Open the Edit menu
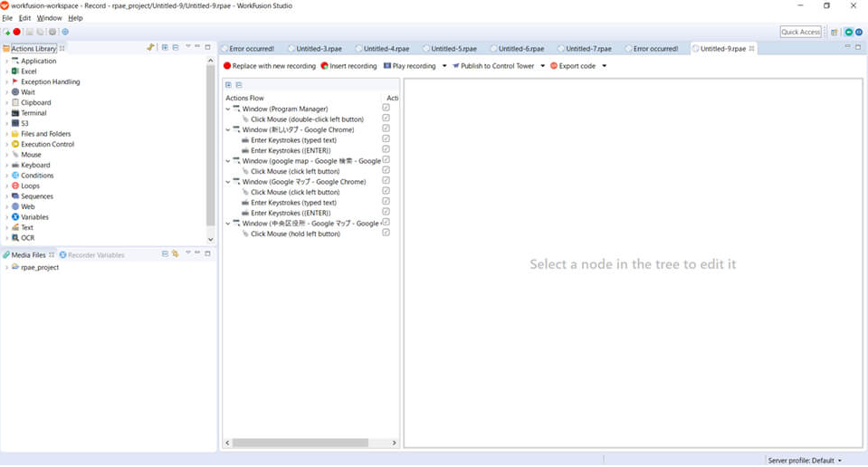This screenshot has height=467, width=868. [x=25, y=18]
